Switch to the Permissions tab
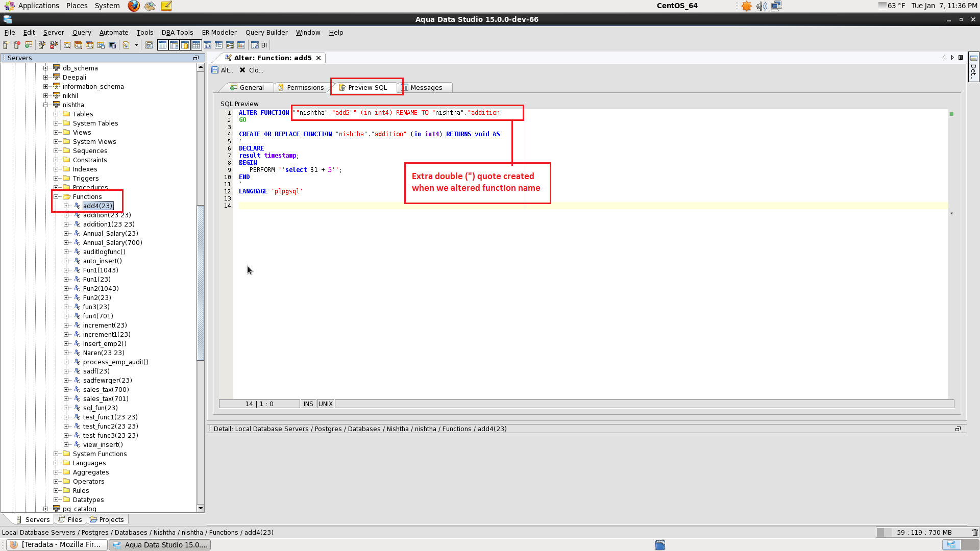 coord(301,88)
